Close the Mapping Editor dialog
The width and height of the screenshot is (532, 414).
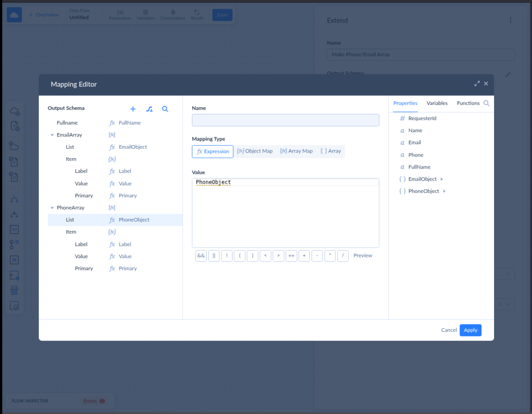click(486, 84)
